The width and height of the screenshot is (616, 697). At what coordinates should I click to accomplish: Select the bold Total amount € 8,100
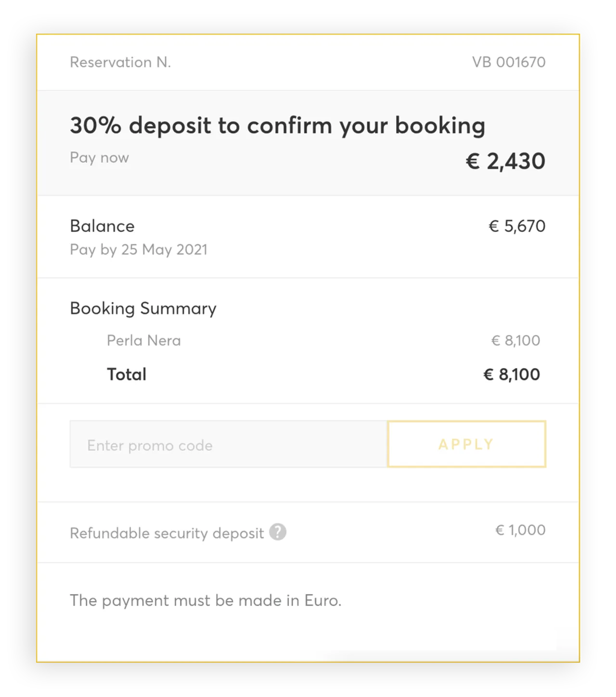[512, 374]
